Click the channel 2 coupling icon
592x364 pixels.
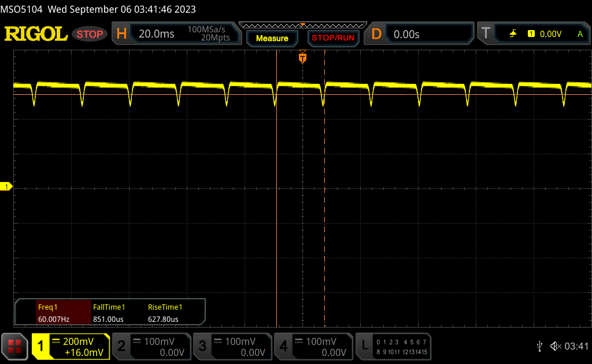point(137,341)
